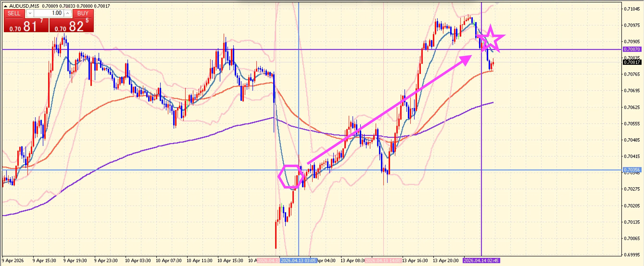Screen dimensions: 644x266
Task: Collapse the one-click trading panel triangle
Action: pyautogui.click(x=6, y=6)
